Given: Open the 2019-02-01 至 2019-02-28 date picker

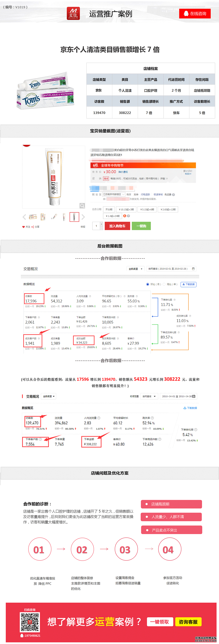Looking at the screenshot, I should [x=171, y=269].
